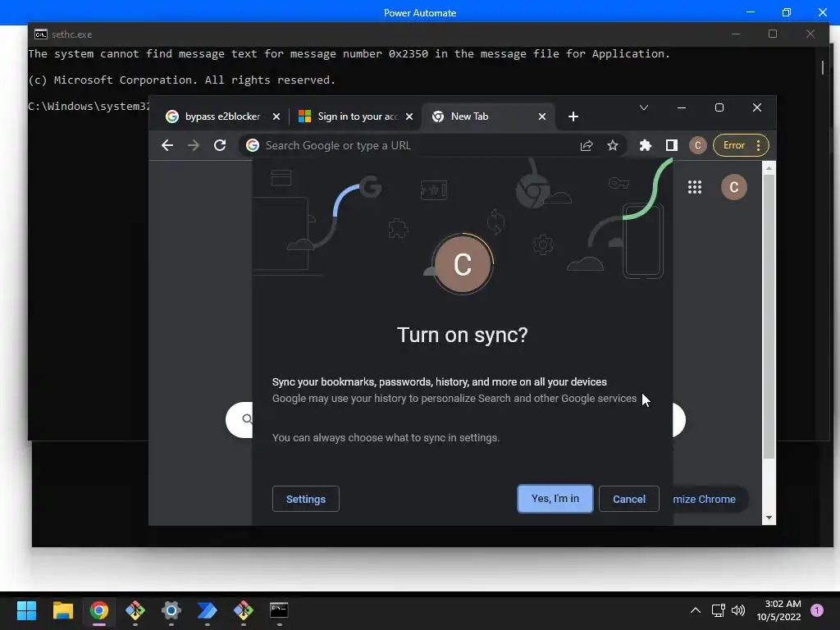Show hidden system tray icons
This screenshot has height=630, width=840.
[x=696, y=610]
